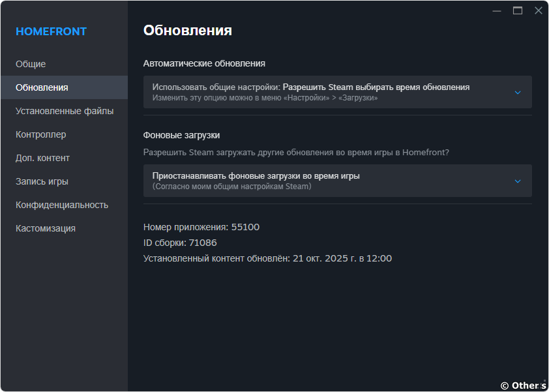Click the chevron on background downloads dropdown
Screen dimensions: 549x392
click(x=518, y=181)
